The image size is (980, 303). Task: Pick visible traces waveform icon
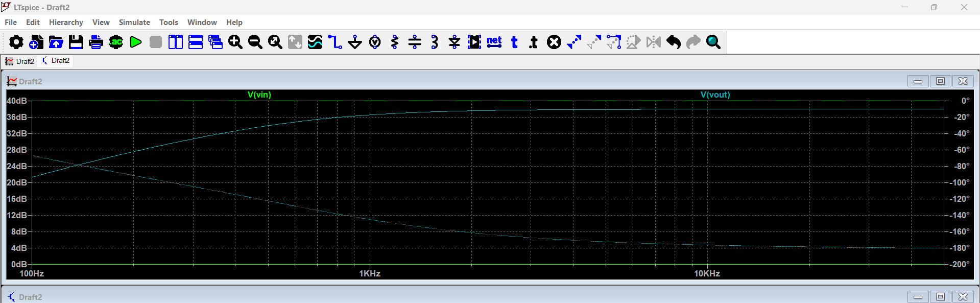point(315,42)
